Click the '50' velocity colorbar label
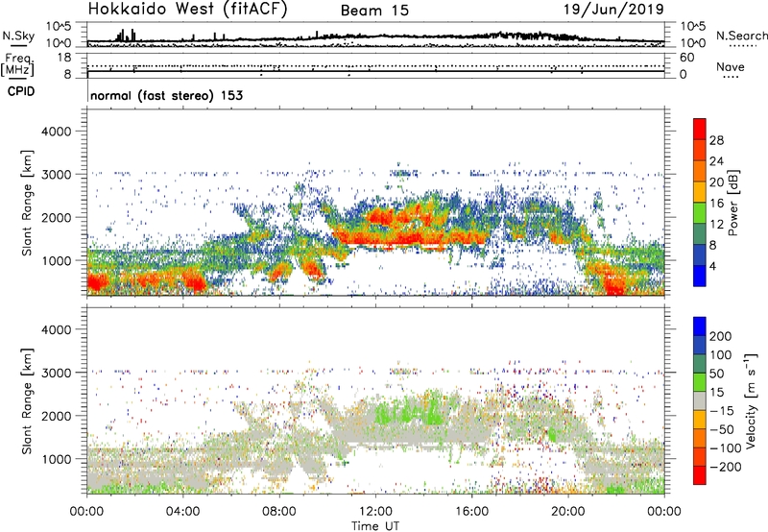 pos(716,374)
